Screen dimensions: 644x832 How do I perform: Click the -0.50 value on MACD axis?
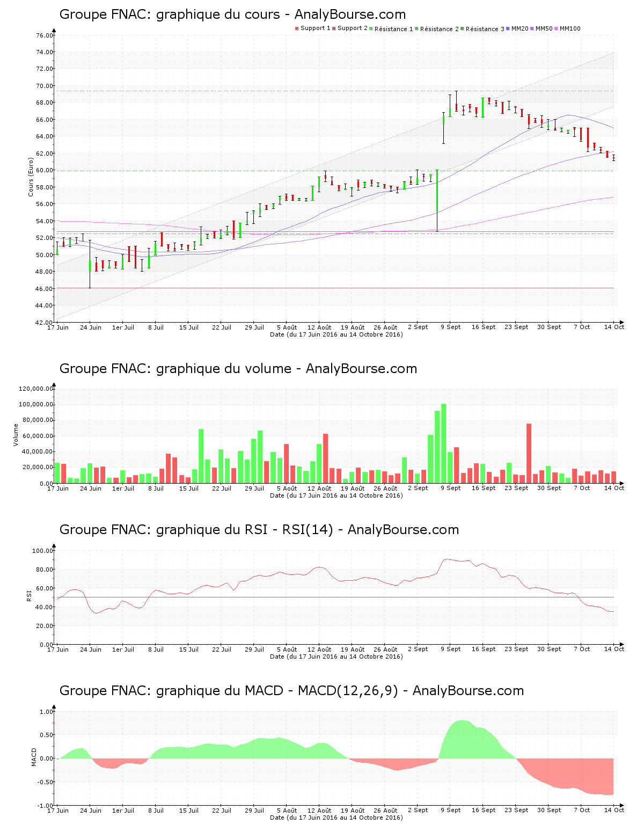[x=45, y=782]
